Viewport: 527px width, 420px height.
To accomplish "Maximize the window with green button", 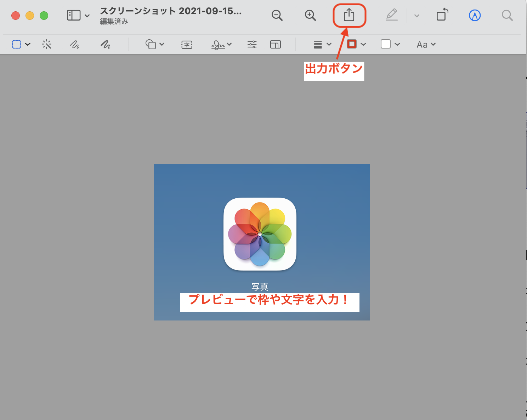I will (x=44, y=16).
